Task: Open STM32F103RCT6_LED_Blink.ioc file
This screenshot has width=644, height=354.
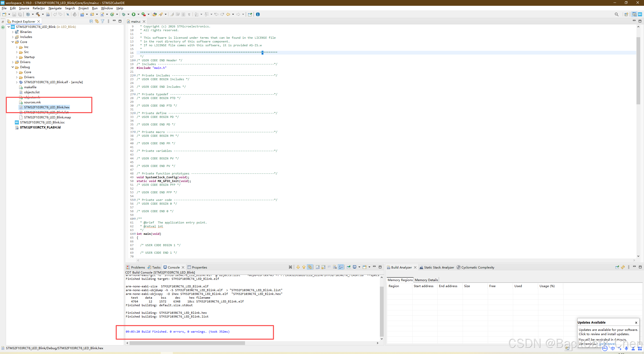Action: pos(42,122)
